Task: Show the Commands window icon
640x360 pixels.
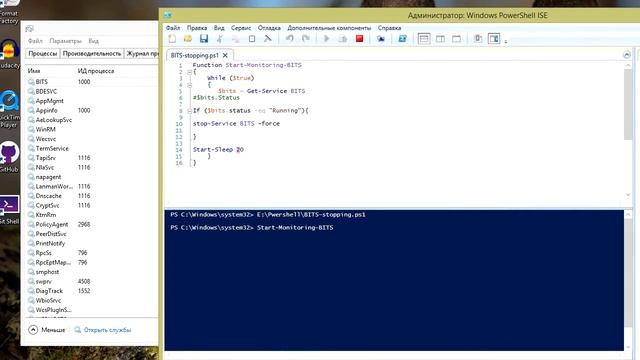Action: point(478,39)
